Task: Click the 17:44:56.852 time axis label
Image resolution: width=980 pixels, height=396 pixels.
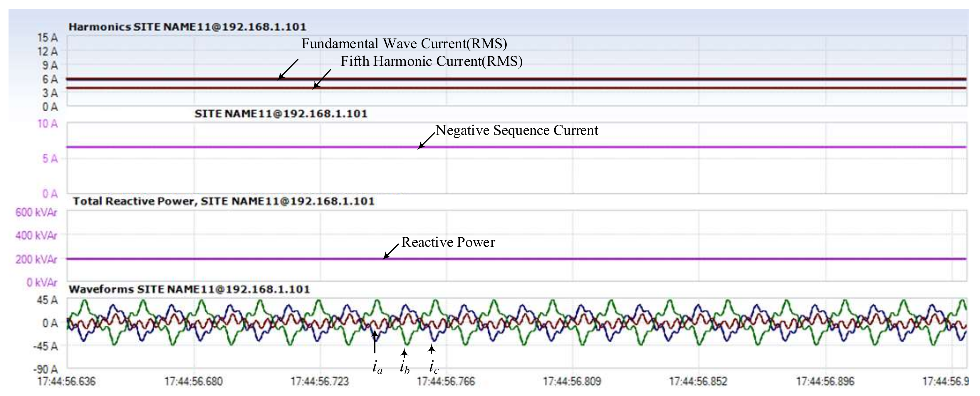Action: click(698, 381)
